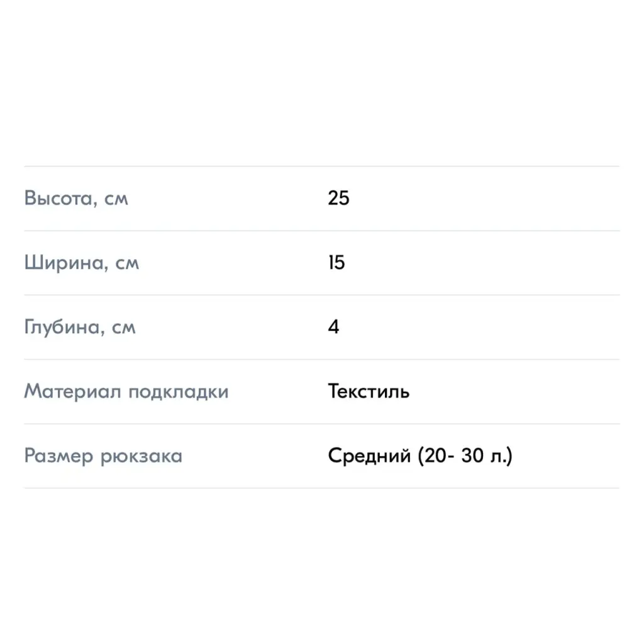Image resolution: width=644 pixels, height=644 pixels.
Task: Select the depth value 4
Action: tap(333, 327)
